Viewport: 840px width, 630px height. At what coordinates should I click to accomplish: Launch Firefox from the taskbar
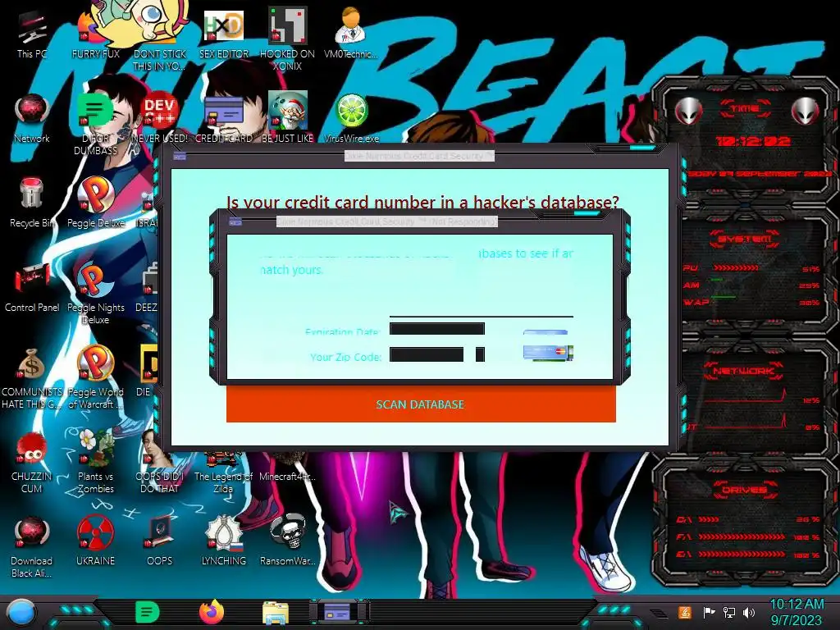(211, 612)
